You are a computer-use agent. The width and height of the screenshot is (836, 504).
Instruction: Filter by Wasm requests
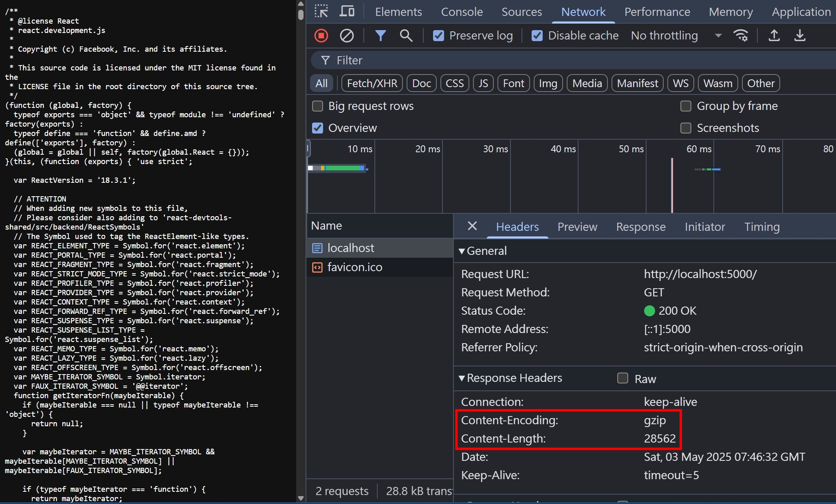click(718, 83)
